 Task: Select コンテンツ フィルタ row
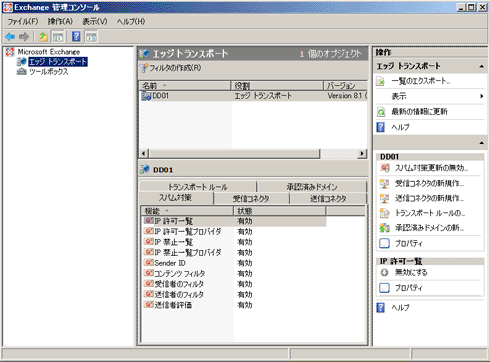234,274
